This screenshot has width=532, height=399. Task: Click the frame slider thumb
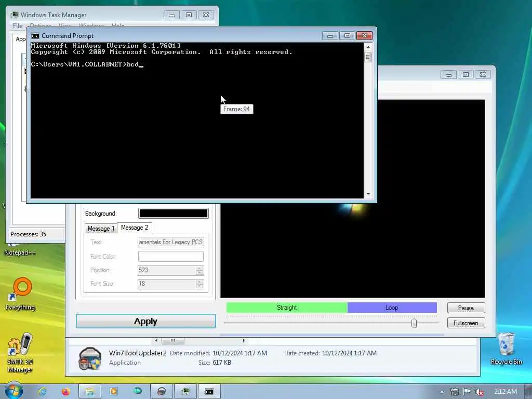pos(414,323)
